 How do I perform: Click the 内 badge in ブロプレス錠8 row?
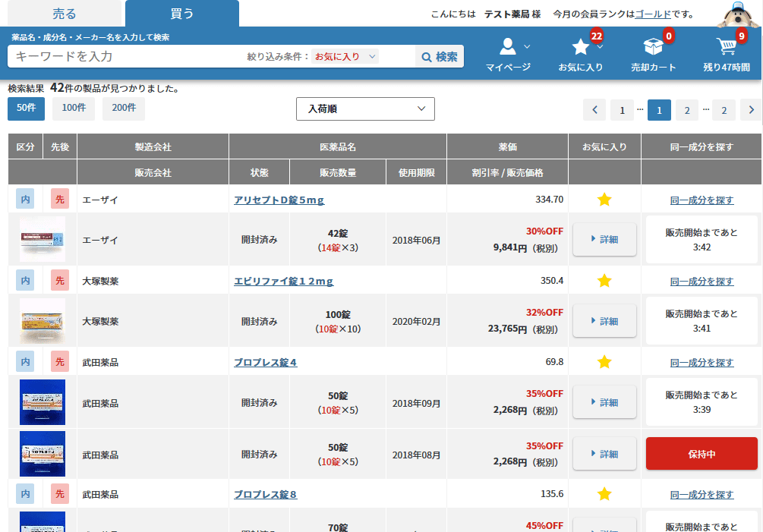click(x=25, y=493)
